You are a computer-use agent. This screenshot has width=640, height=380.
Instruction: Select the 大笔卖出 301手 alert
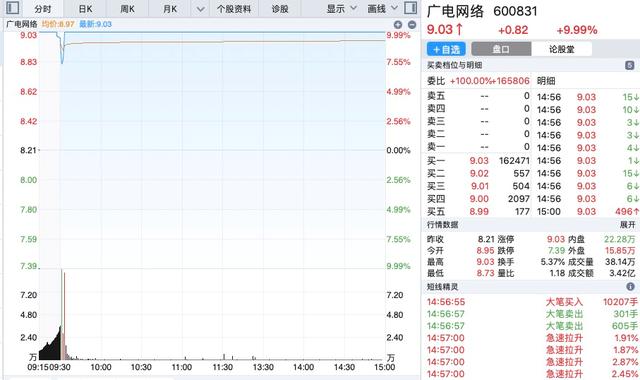click(532, 314)
